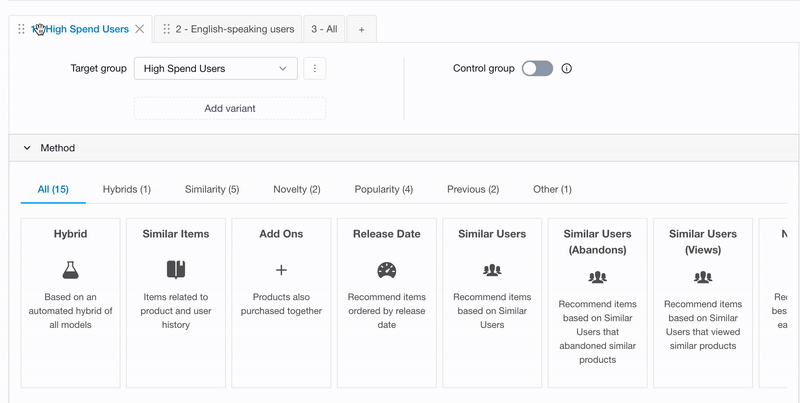Click the Similar Items book icon

tap(176, 270)
